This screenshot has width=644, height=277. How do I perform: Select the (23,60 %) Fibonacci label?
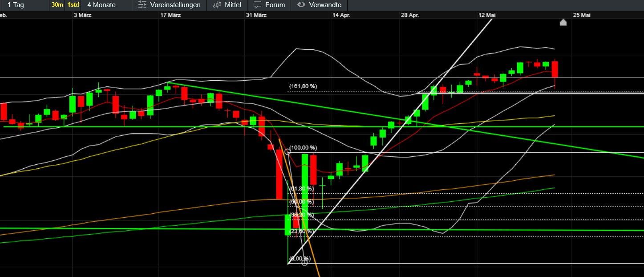(302, 232)
